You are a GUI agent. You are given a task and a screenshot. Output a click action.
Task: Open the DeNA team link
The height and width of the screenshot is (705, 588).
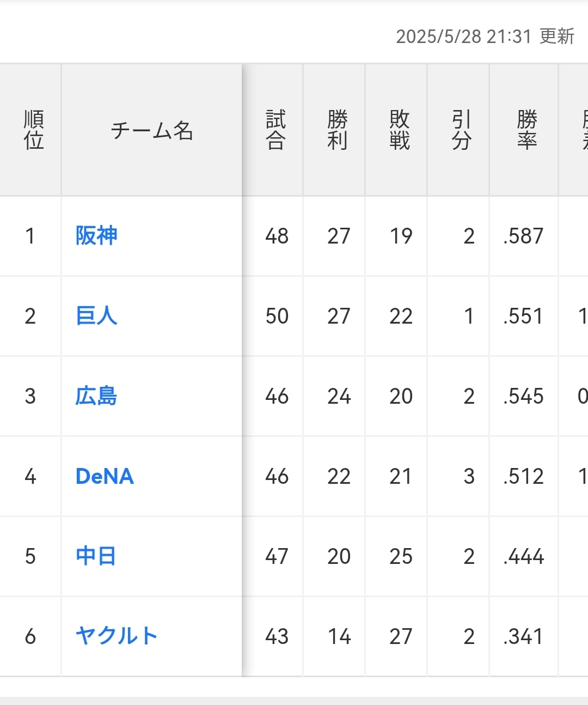click(x=105, y=476)
